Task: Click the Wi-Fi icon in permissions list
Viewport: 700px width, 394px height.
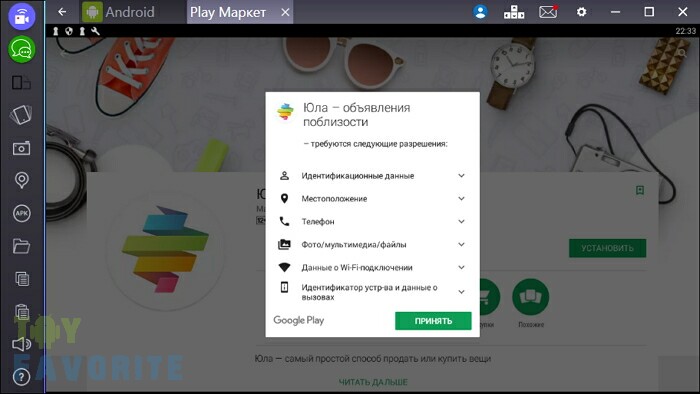Action: [x=284, y=267]
